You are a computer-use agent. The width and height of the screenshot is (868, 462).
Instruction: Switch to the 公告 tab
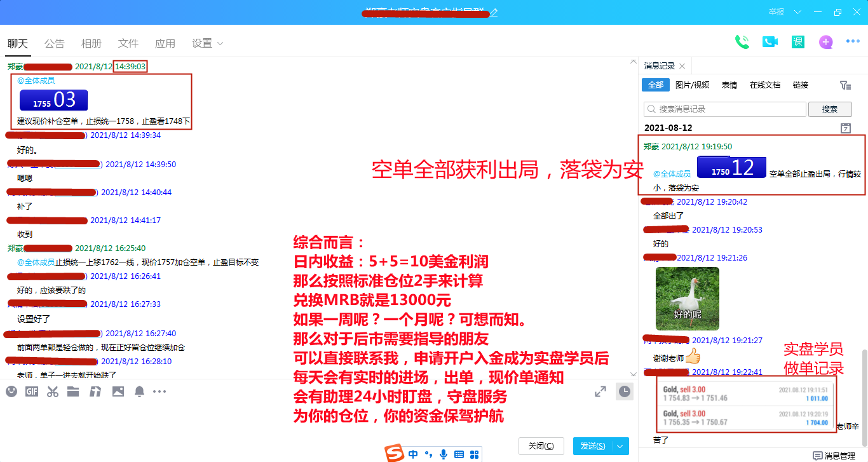55,43
